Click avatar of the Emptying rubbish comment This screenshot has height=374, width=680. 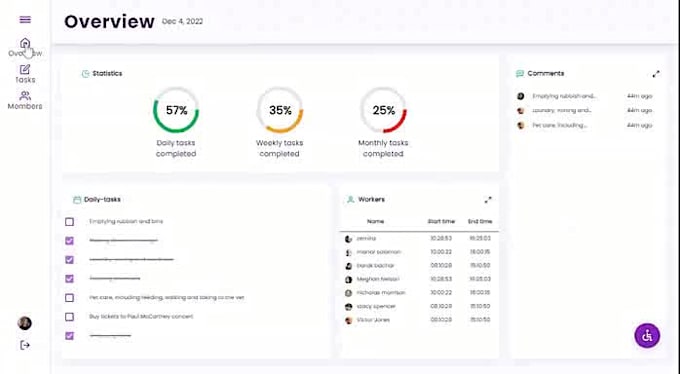[x=521, y=96]
